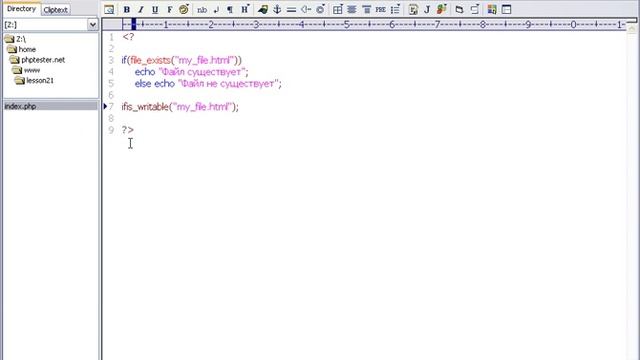Apply Bold tag from toolbar
The image size is (640, 360).
point(127,9)
